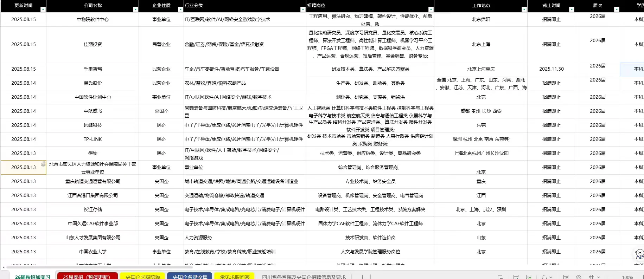Viewport: 644px width, 279px height.
Task: Select the 北京绵阳 location cell
Action: (481, 20)
